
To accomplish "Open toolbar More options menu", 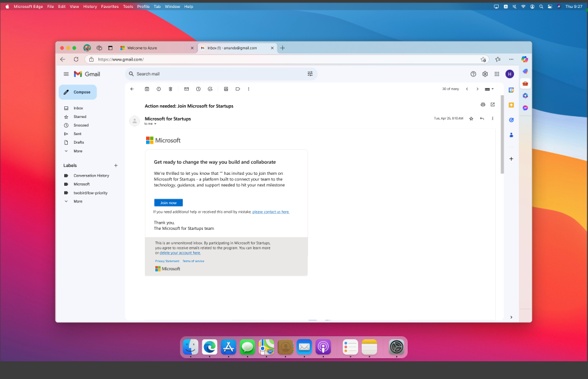I will point(248,89).
